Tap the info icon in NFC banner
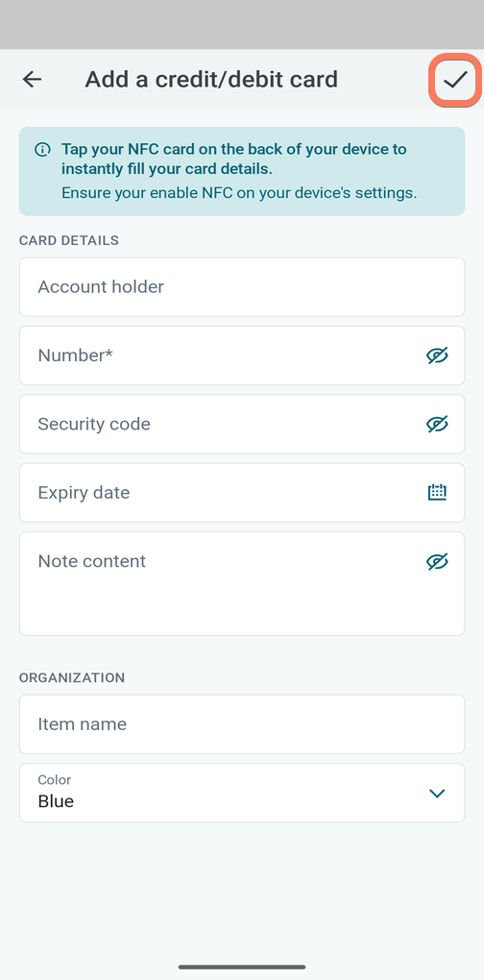 pos(42,149)
